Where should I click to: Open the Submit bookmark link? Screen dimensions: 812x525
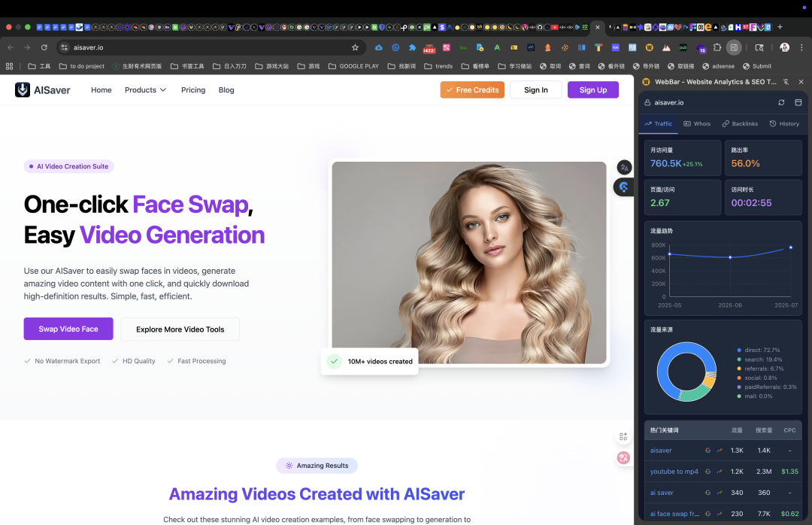(757, 66)
